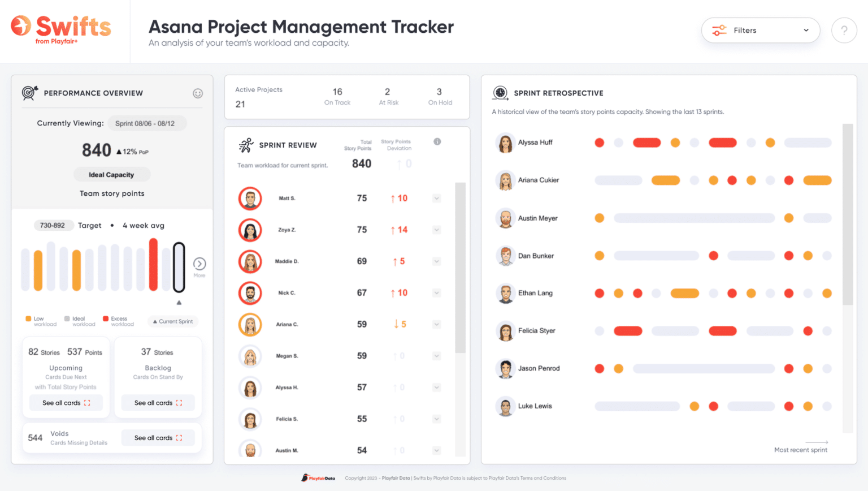Open the Sprint Review info tooltip icon
The width and height of the screenshot is (868, 491).
tap(437, 141)
